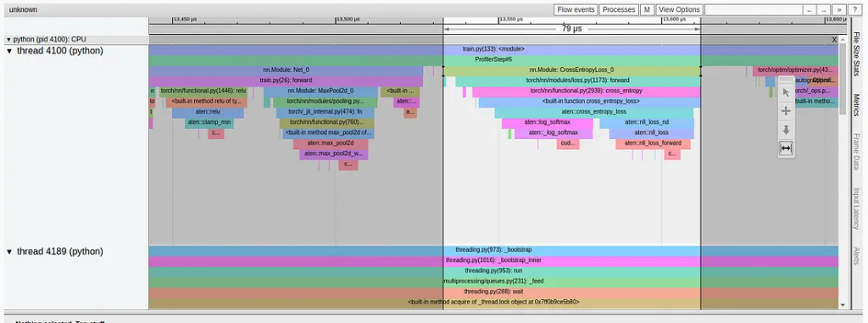The width and height of the screenshot is (868, 323).
Task: Select the ProfilerStep#6 slice
Action: coord(493,60)
